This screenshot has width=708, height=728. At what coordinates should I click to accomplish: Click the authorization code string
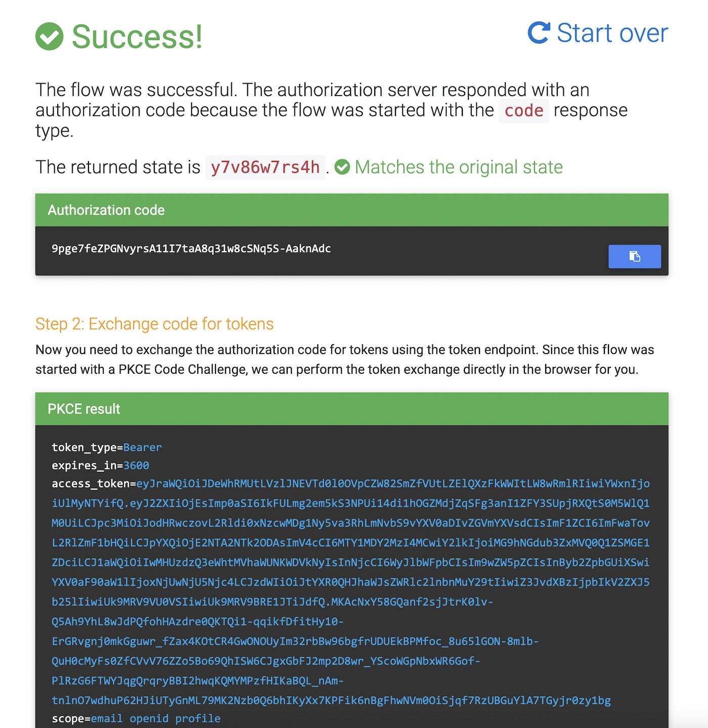point(191,248)
